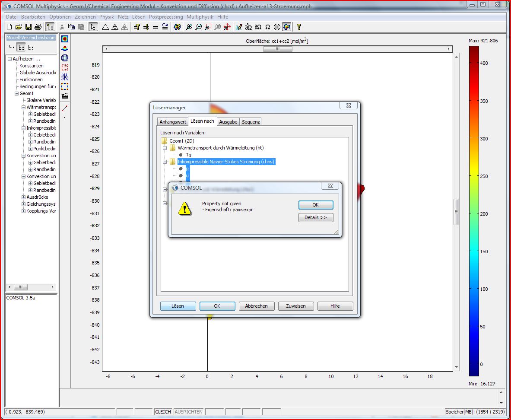Select the Arrow plot icon in side toolbar
Viewport: 511px width, 420px height.
coord(65,67)
